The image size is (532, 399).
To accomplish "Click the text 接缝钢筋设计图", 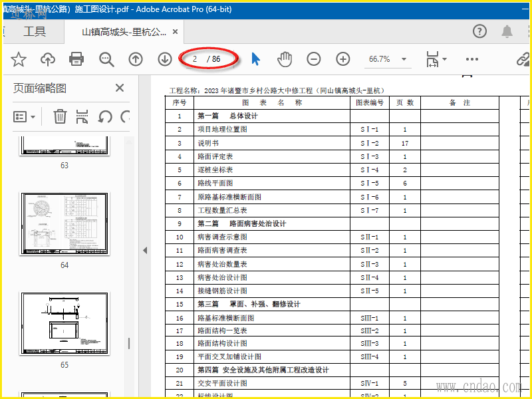I will (x=222, y=291).
